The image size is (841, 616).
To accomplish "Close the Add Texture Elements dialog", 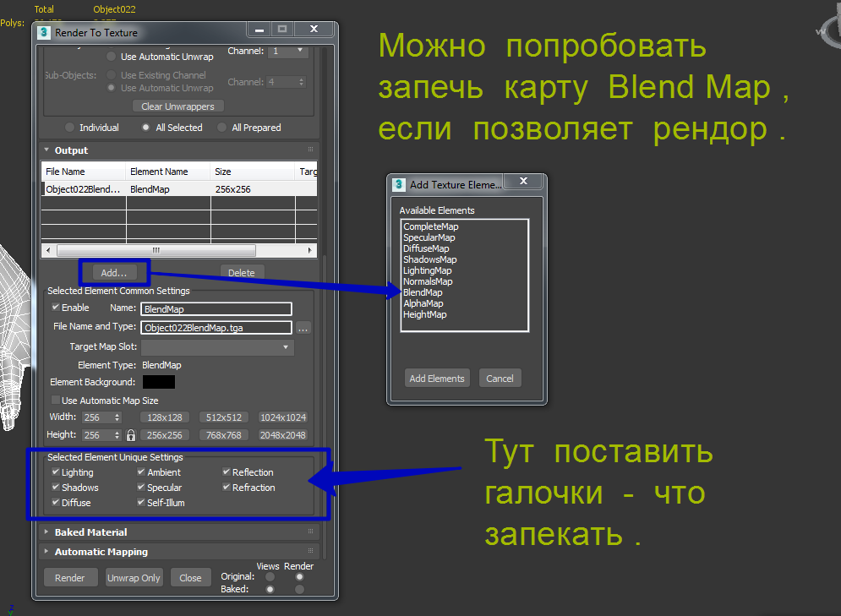I will click(x=524, y=182).
